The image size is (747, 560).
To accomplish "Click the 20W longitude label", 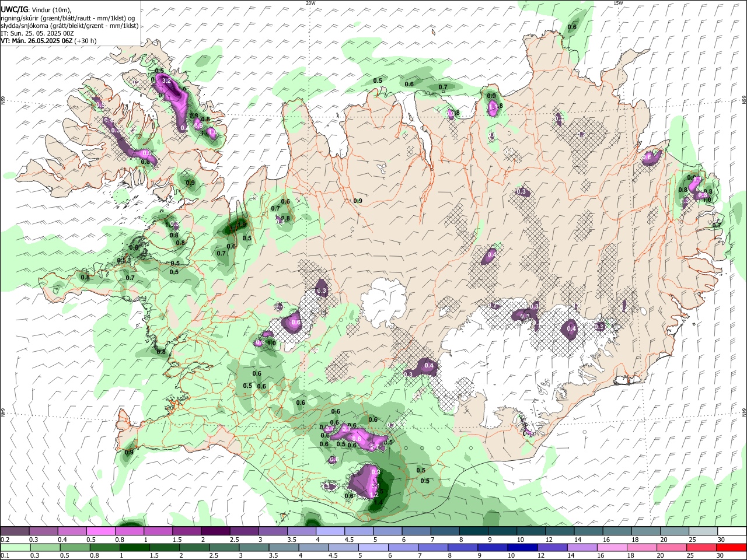I will click(x=310, y=3).
